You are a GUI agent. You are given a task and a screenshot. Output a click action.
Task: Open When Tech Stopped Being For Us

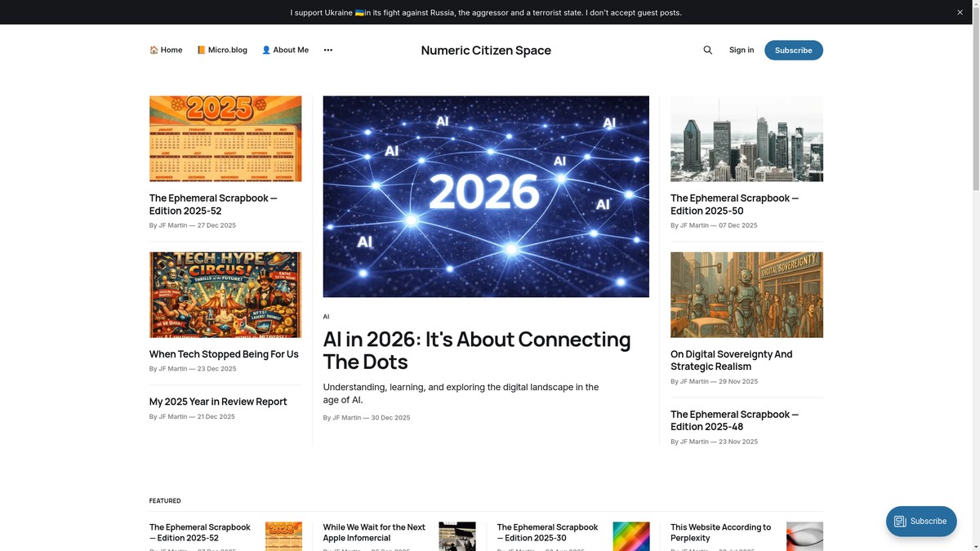tap(224, 354)
